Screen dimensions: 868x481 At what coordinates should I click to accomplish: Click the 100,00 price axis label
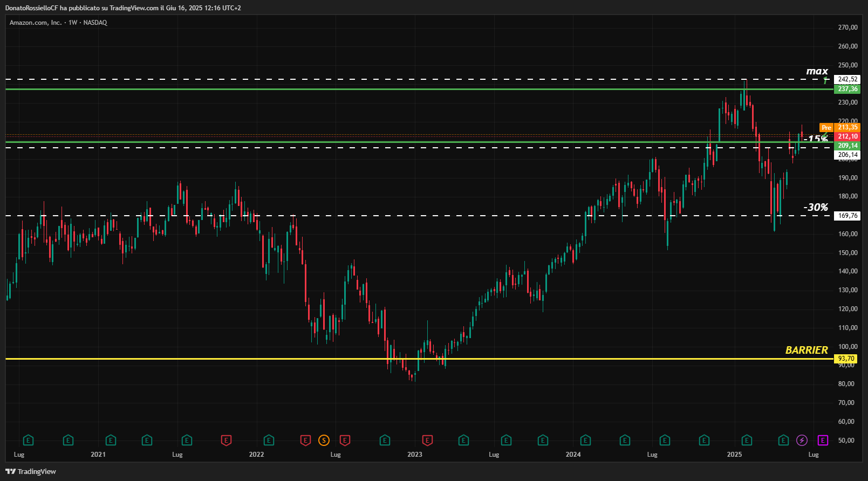[848, 347]
